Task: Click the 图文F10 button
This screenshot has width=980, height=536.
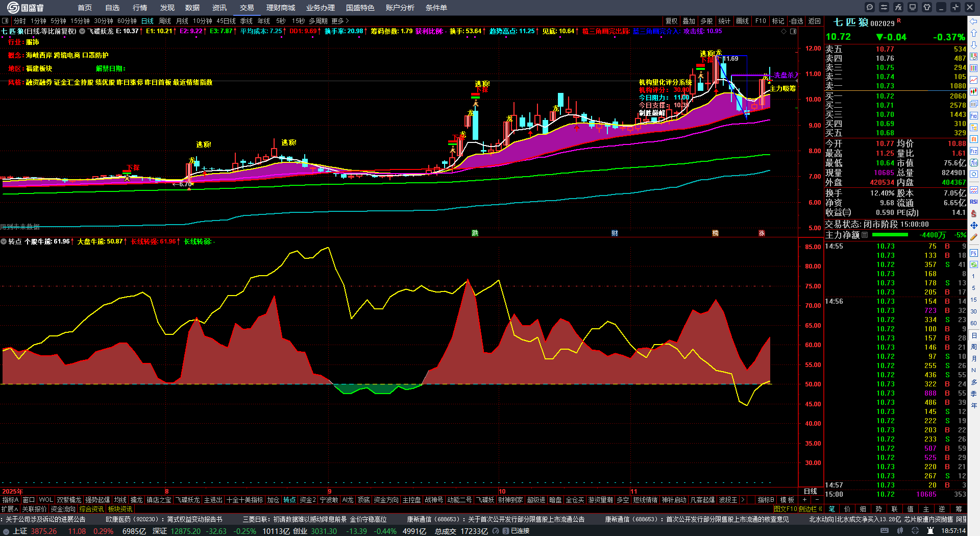Action: [785, 509]
